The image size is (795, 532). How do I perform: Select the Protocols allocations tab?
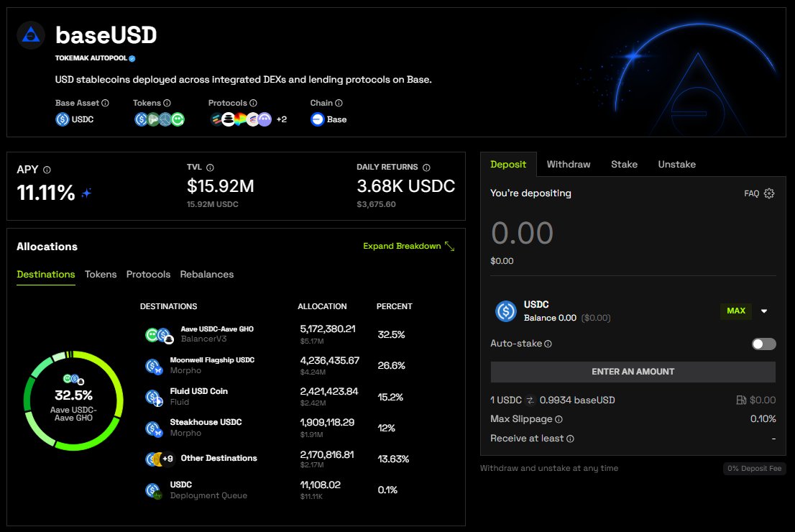[148, 275]
